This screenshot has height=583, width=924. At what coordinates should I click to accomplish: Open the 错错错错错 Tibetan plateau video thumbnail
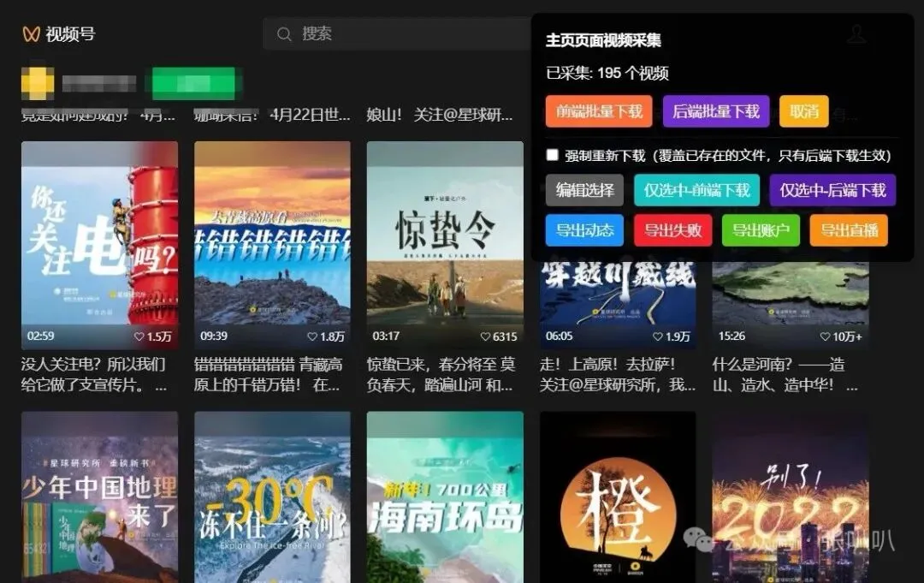tap(272, 245)
